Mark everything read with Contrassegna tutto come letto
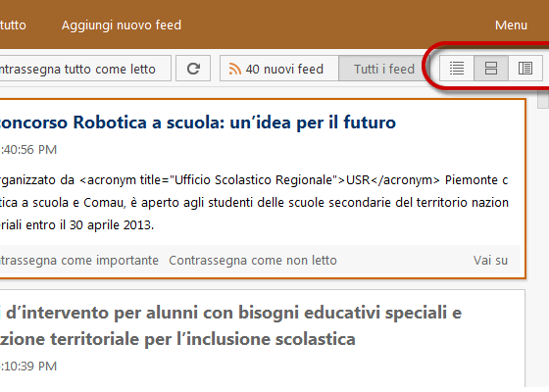The height and width of the screenshot is (392, 549). (85, 69)
